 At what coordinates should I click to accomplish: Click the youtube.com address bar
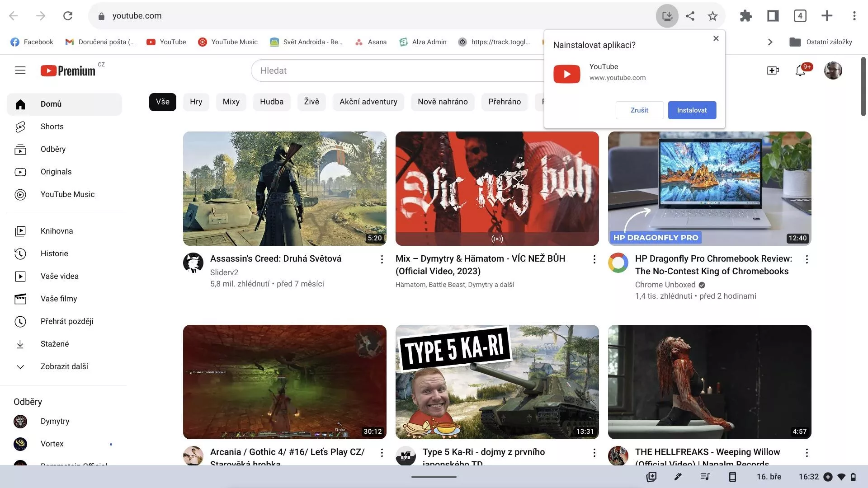371,16
